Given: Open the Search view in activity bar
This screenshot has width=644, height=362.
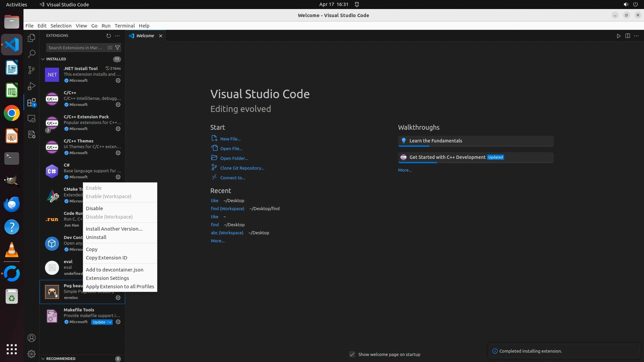Looking at the screenshot, I should [x=32, y=54].
